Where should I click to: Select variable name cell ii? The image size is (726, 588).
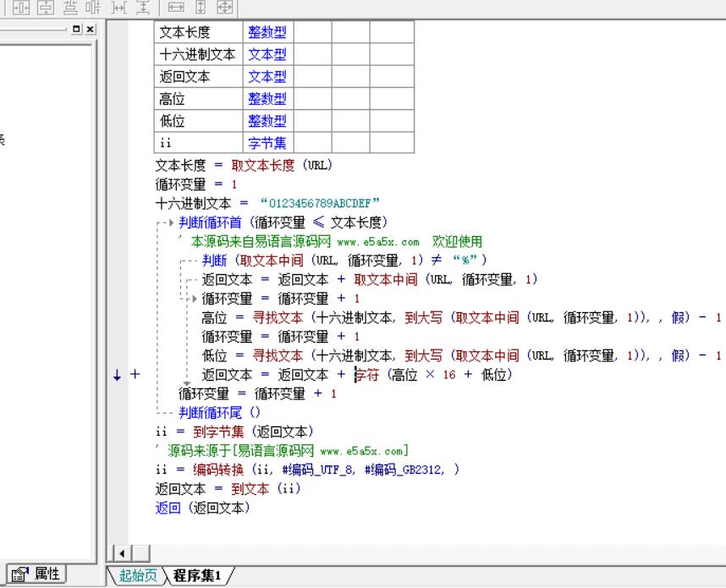[198, 143]
